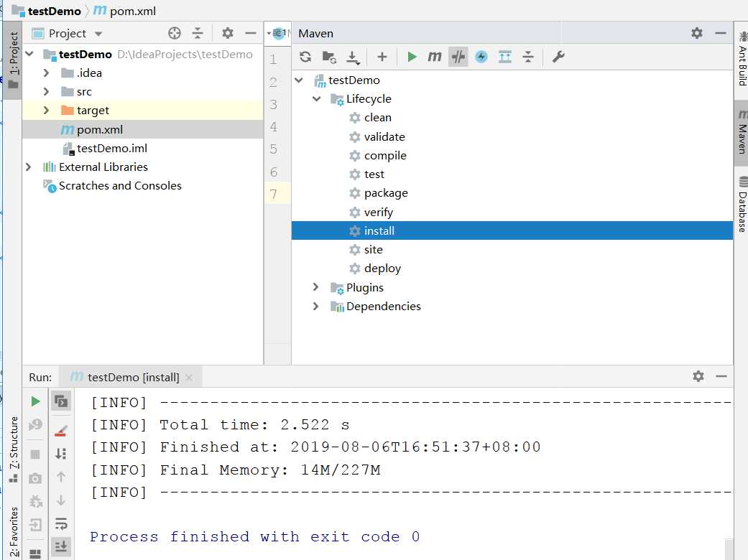Open the Database side tab
This screenshot has width=748, height=560.
coord(742,204)
